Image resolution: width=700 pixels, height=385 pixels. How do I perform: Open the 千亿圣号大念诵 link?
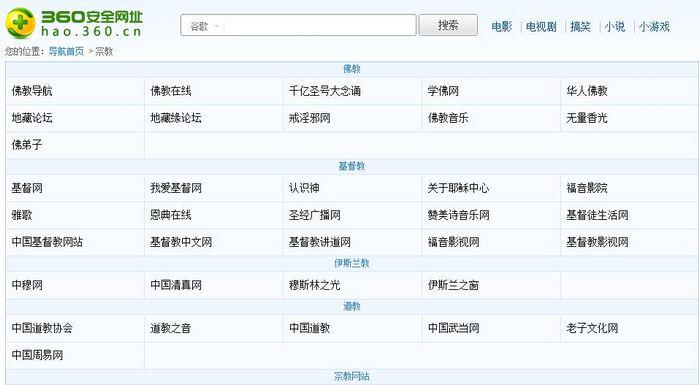pyautogui.click(x=325, y=91)
